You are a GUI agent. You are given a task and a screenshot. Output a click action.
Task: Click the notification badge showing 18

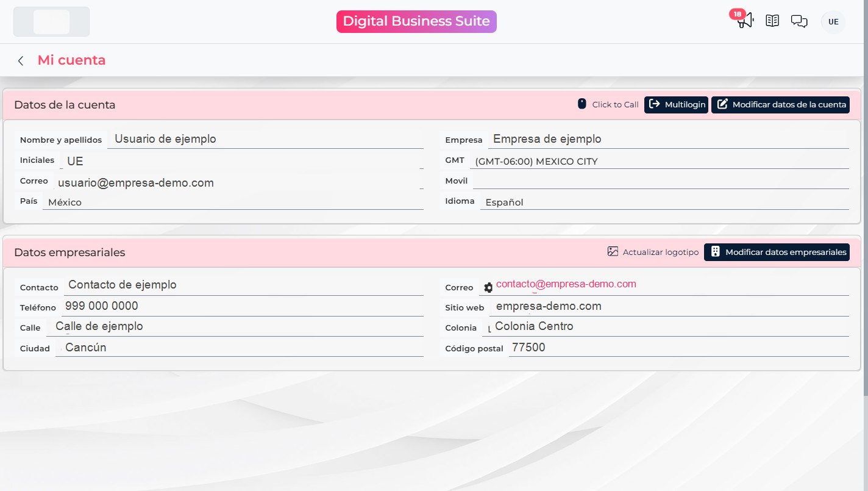pyautogui.click(x=738, y=14)
